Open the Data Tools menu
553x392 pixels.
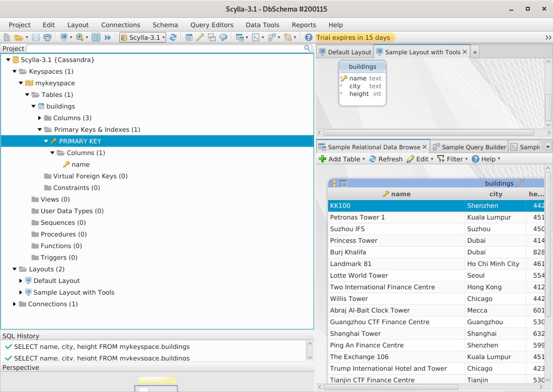click(x=262, y=25)
